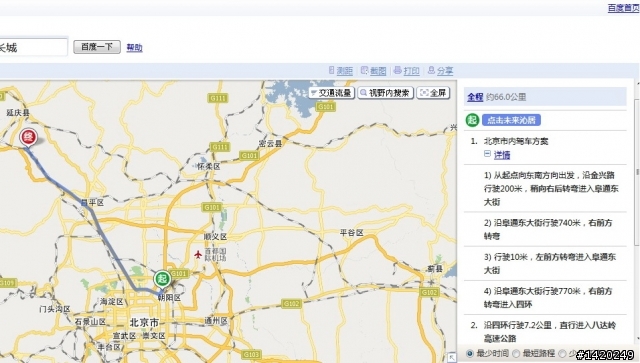The width and height of the screenshot is (640, 363).
Task: Click the 约66.0公里 distance text
Action: [506, 97]
